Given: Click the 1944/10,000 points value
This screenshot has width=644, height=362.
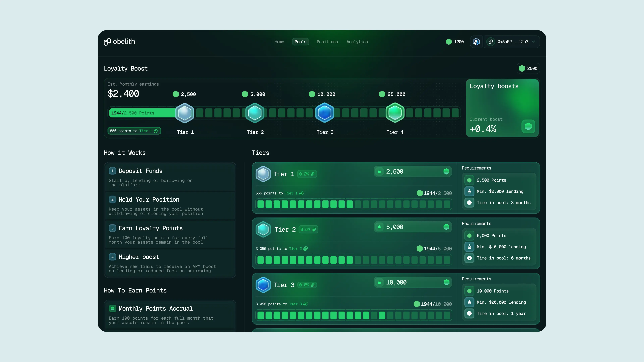Looking at the screenshot, I should (436, 304).
